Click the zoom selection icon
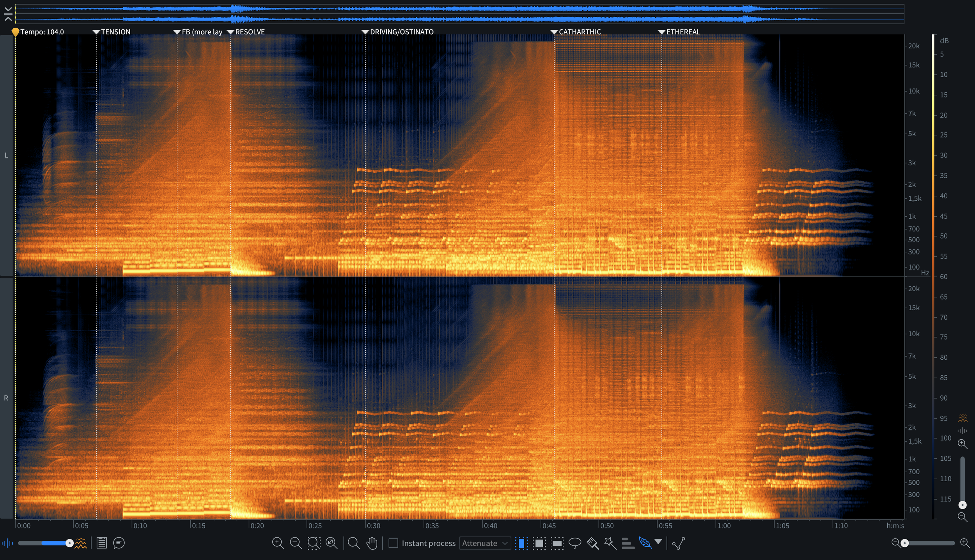This screenshot has height=560, width=975. (x=314, y=543)
